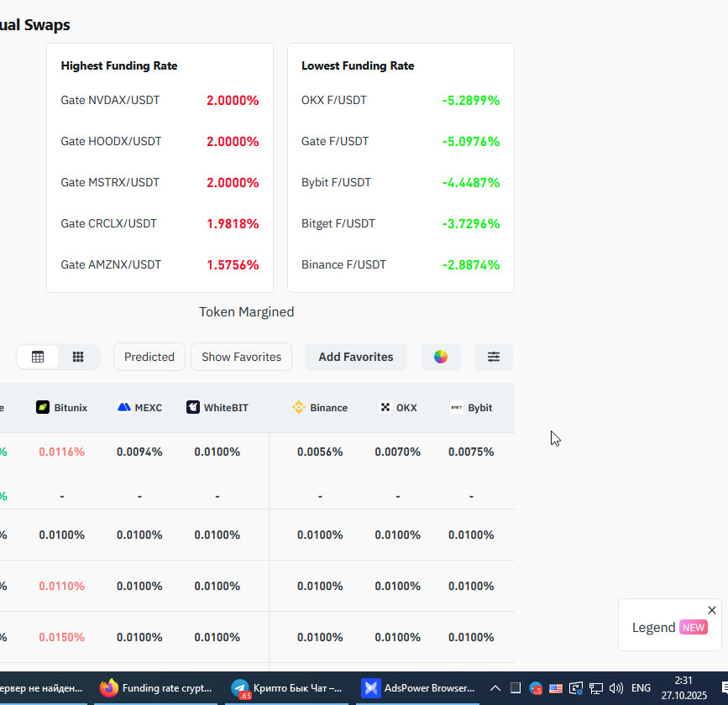The width and height of the screenshot is (728, 705).
Task: Click the OKX exchange logo
Action: pyautogui.click(x=385, y=408)
